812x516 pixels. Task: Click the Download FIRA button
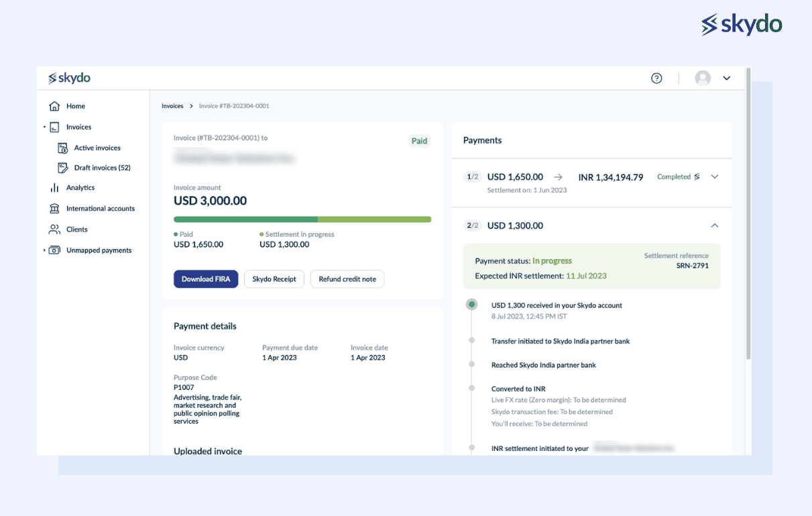206,279
